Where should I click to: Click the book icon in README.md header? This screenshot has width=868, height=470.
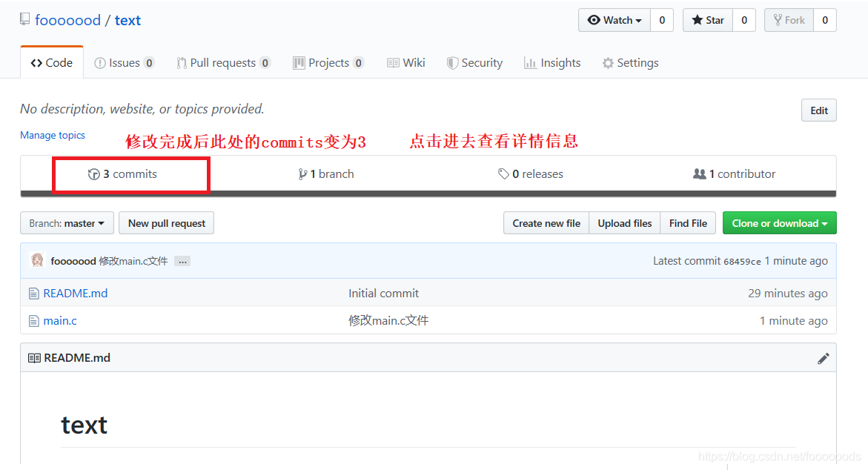point(34,358)
